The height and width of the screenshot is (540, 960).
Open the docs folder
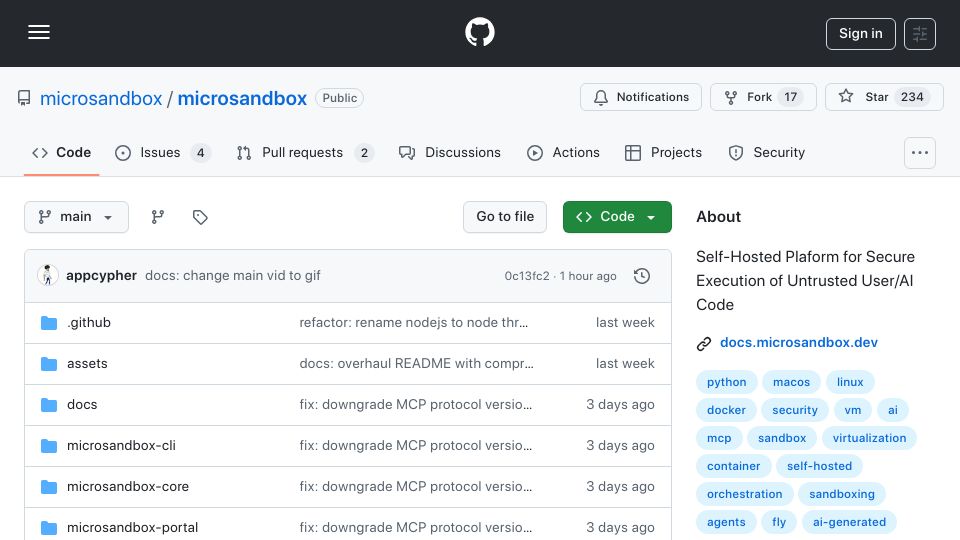(x=82, y=405)
